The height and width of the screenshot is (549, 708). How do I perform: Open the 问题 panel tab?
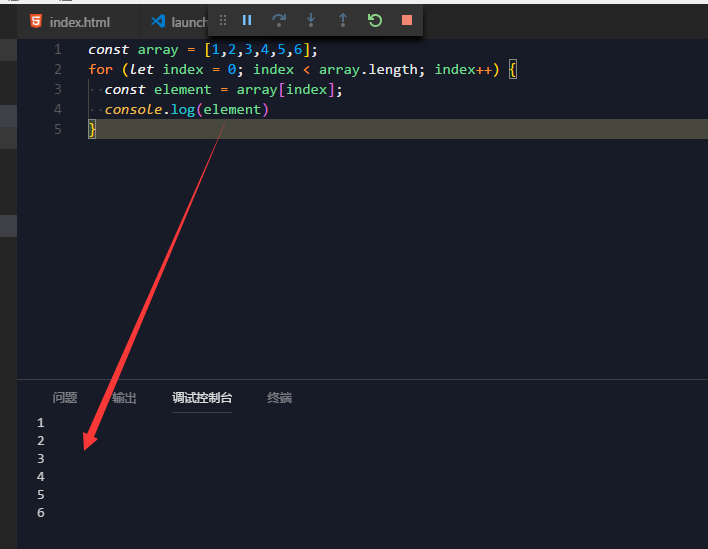click(65, 398)
